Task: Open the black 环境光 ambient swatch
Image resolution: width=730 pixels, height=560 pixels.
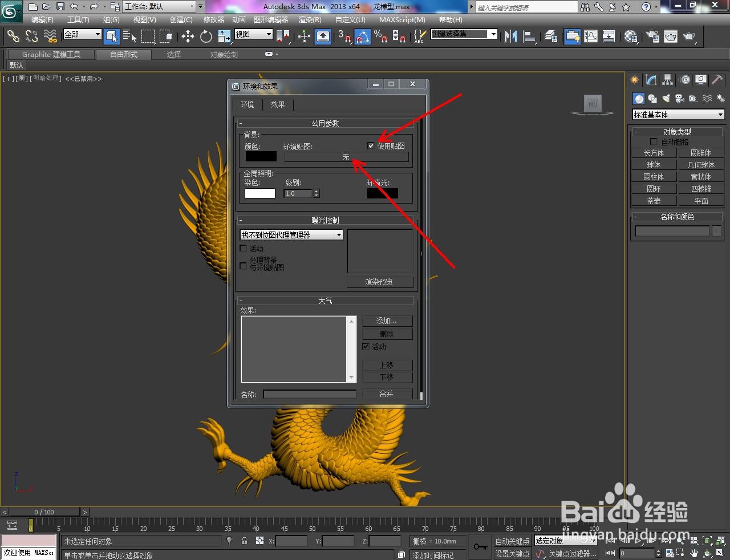Action: coord(382,193)
